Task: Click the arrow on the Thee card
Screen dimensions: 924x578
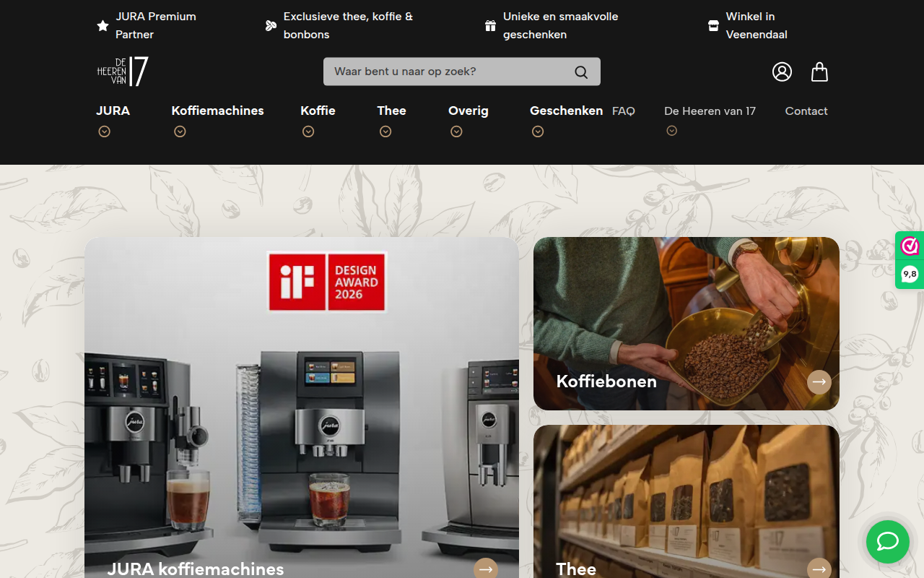Action: click(819, 569)
